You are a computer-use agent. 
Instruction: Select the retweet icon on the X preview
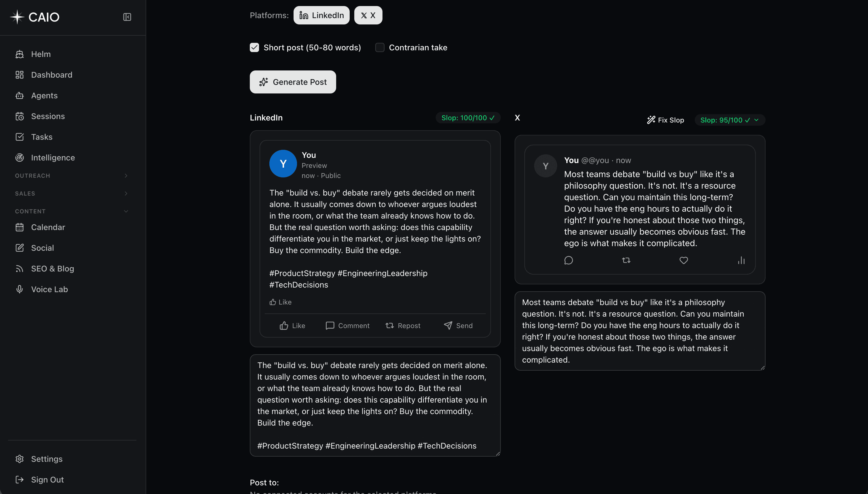(x=626, y=260)
